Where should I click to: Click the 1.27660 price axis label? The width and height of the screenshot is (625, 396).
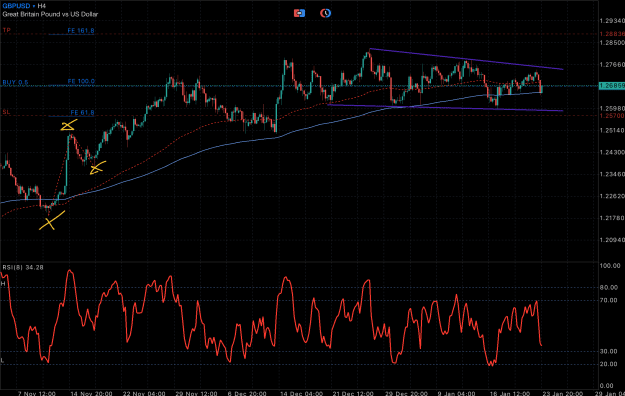tap(612, 65)
